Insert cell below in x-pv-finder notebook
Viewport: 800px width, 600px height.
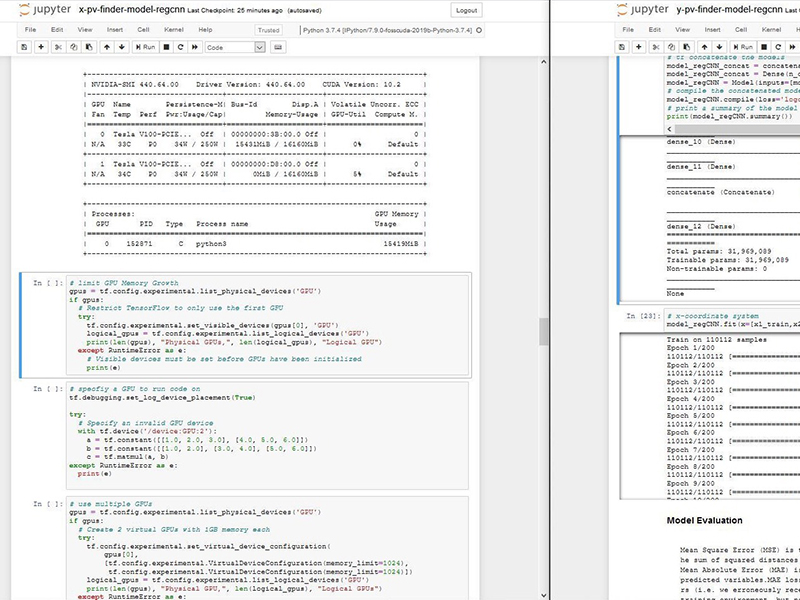41,47
